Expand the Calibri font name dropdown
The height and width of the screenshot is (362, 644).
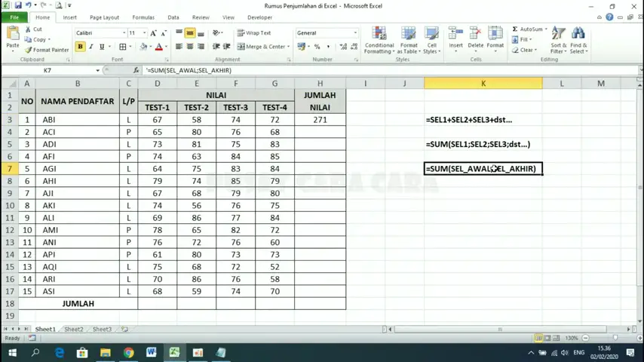pyautogui.click(x=124, y=33)
